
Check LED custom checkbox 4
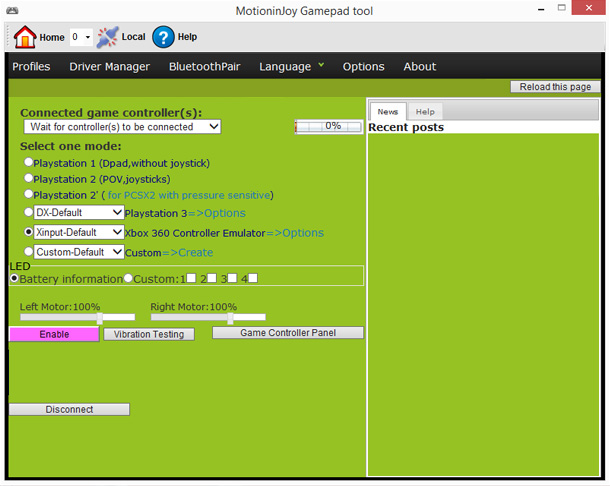252,278
